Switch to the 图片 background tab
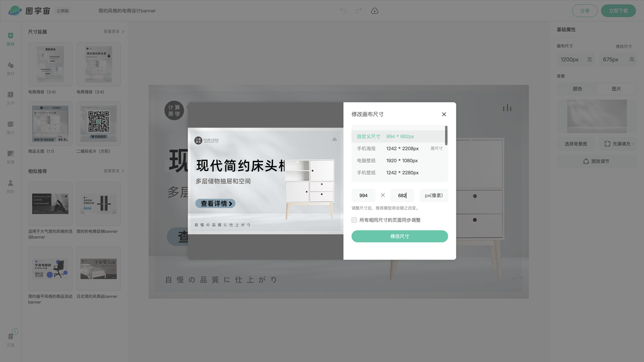This screenshot has height=362, width=644. tap(617, 89)
